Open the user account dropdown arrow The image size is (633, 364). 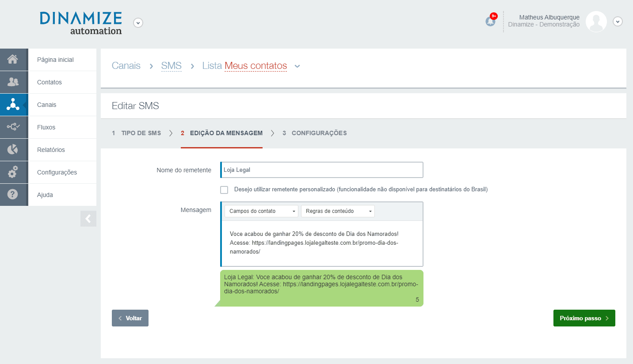[618, 22]
